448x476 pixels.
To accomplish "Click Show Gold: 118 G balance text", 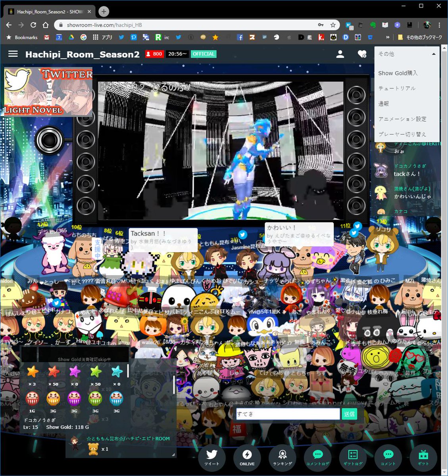I will [67, 427].
